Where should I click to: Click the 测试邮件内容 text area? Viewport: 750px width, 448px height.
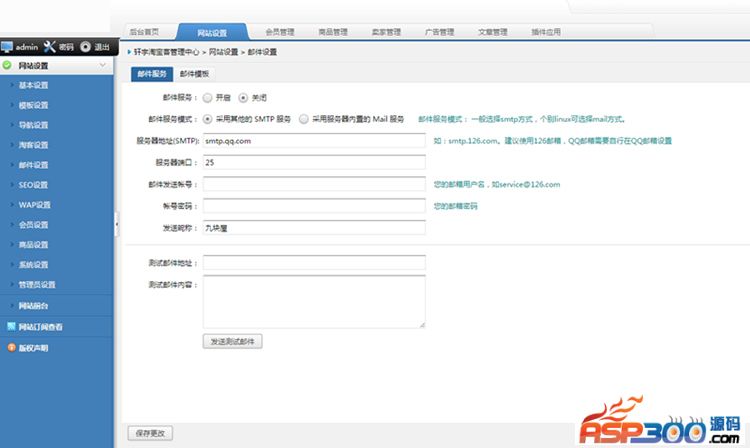(x=314, y=301)
